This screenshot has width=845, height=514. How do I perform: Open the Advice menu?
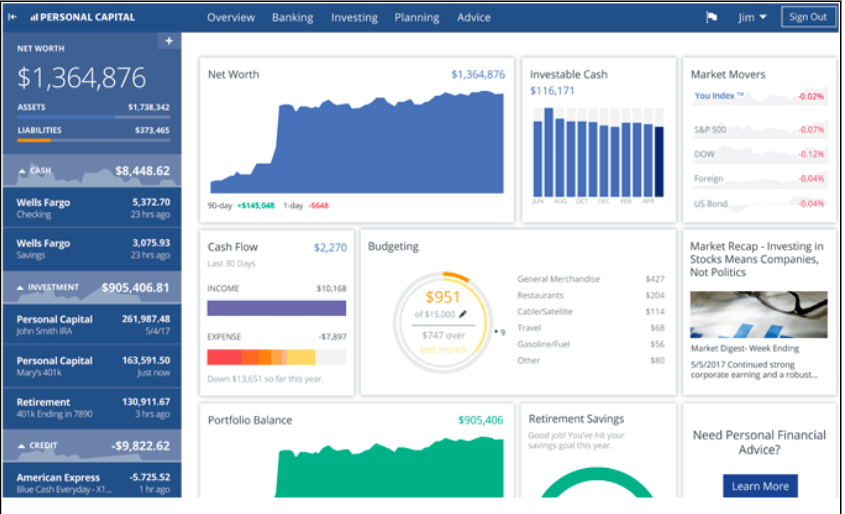click(x=474, y=17)
